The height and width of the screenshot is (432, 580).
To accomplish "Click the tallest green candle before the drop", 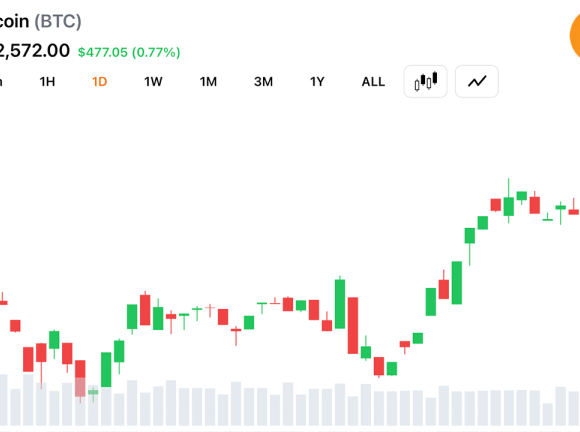I will click(x=340, y=303).
